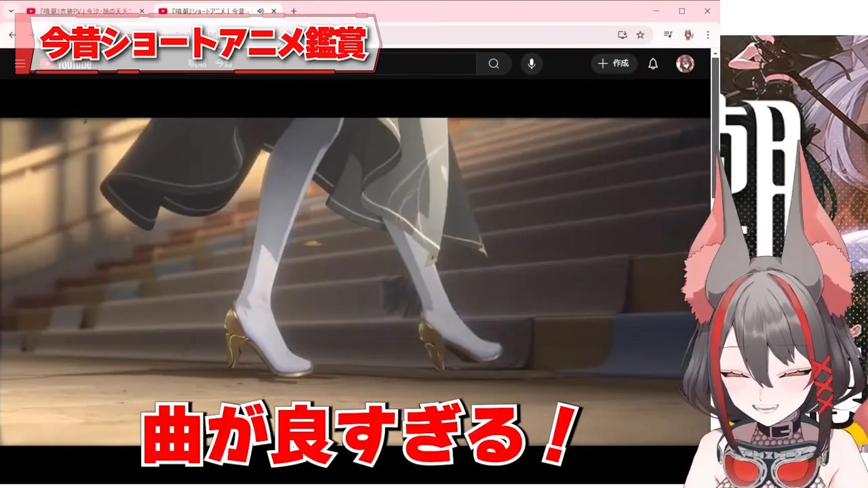Bookmark this page with the star icon

click(640, 35)
